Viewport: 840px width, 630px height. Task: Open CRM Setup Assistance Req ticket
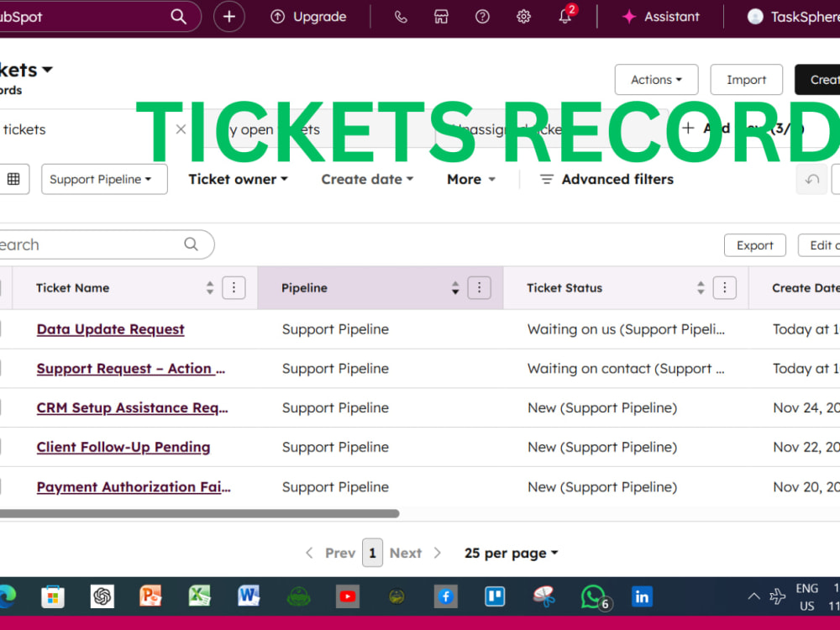click(133, 407)
